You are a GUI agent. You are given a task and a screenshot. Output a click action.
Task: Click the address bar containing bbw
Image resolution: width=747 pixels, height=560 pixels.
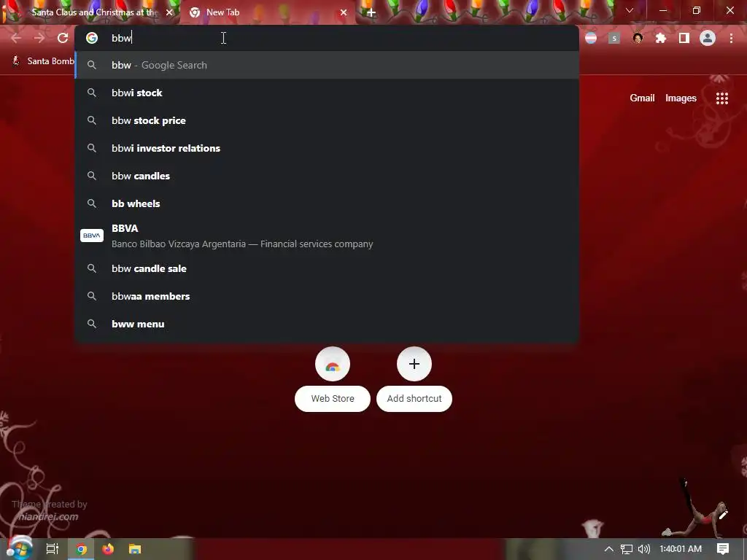327,38
